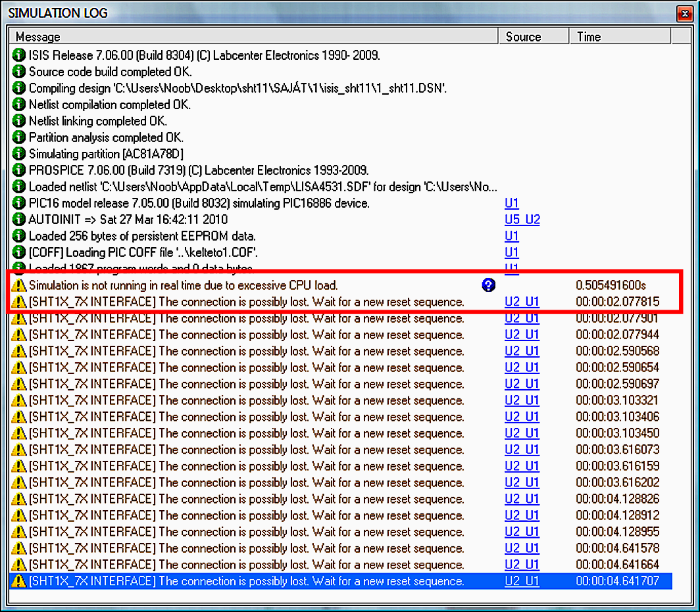Viewport: 700px width, 612px height.
Task: Select the 'Simulating partition [AC81A78D]' message
Action: (x=107, y=154)
